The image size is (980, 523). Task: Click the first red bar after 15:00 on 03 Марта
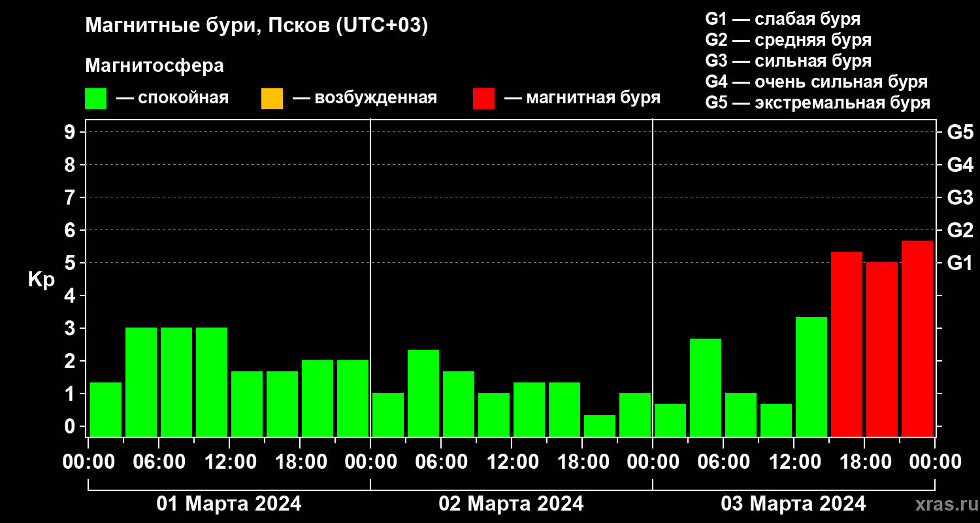(x=847, y=344)
